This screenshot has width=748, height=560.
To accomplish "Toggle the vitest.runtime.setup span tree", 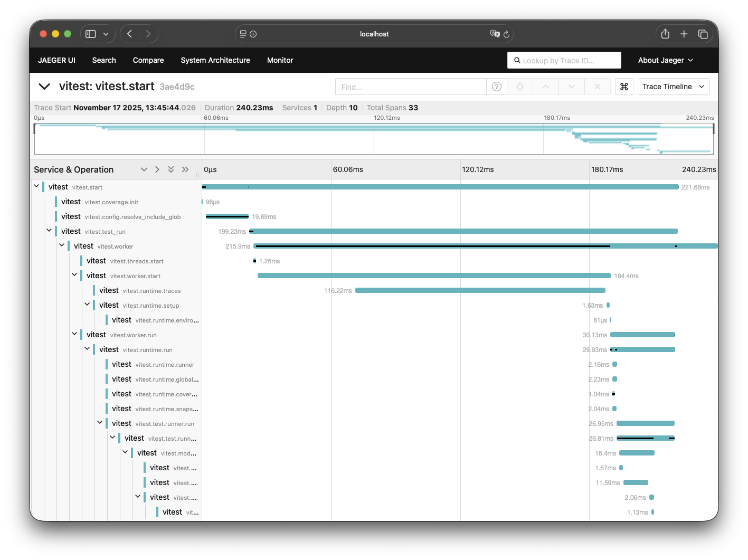I will click(x=87, y=305).
